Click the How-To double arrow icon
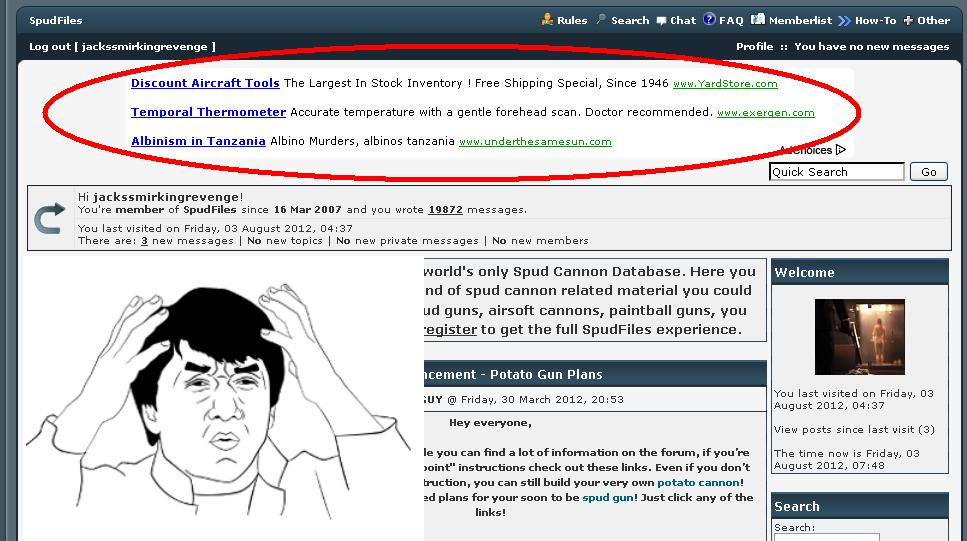The image size is (967, 541). [845, 20]
